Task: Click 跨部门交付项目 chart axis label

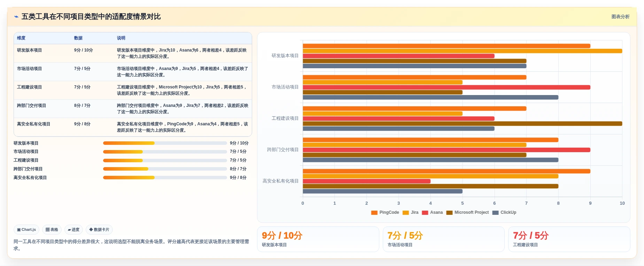Action: (x=283, y=150)
